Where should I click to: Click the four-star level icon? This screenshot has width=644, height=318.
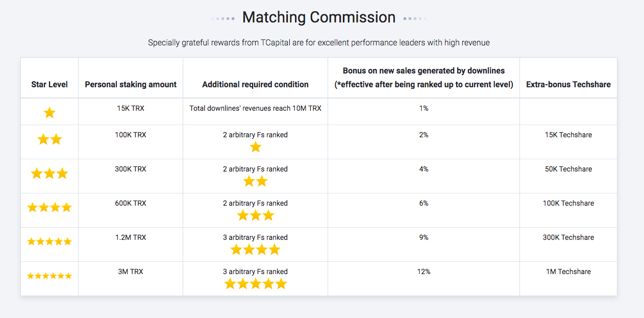click(x=49, y=207)
